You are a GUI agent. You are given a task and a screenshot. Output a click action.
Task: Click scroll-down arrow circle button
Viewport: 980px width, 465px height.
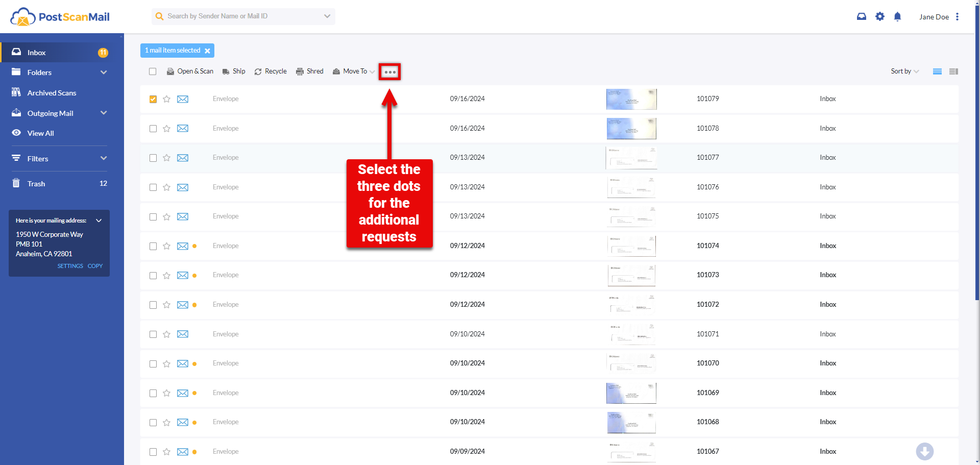pos(924,451)
